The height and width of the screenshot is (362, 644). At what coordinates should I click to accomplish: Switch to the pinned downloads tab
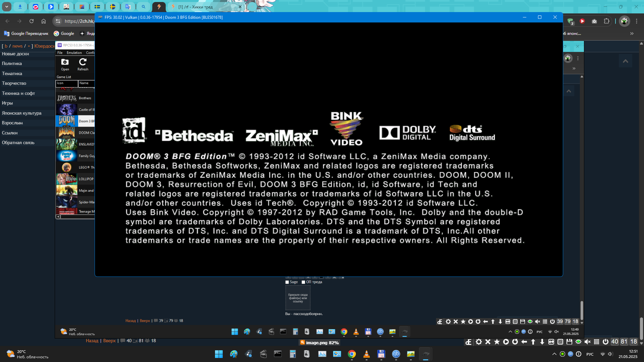pos(20,6)
